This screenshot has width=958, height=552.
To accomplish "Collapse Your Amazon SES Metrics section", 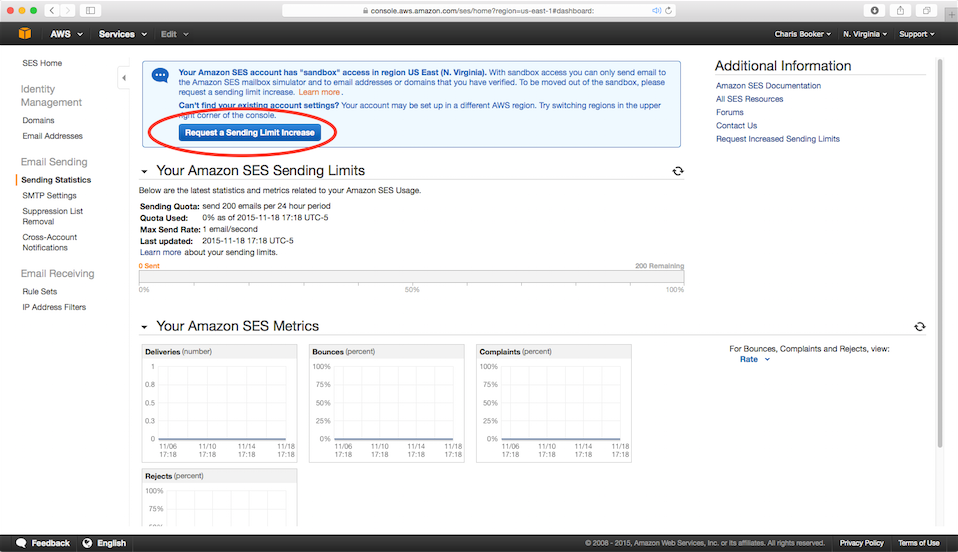I will click(144, 327).
